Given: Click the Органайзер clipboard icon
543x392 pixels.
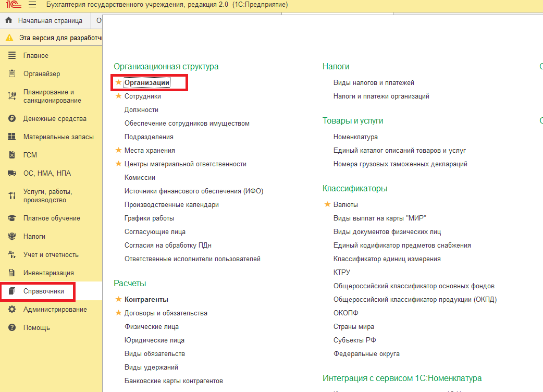Looking at the screenshot, I should (12, 73).
